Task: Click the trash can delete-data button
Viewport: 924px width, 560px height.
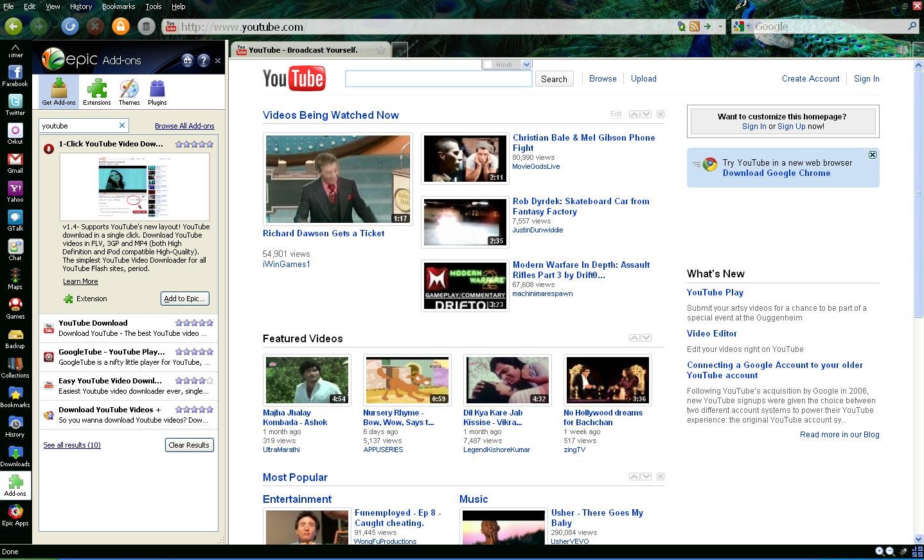Action: tap(146, 26)
